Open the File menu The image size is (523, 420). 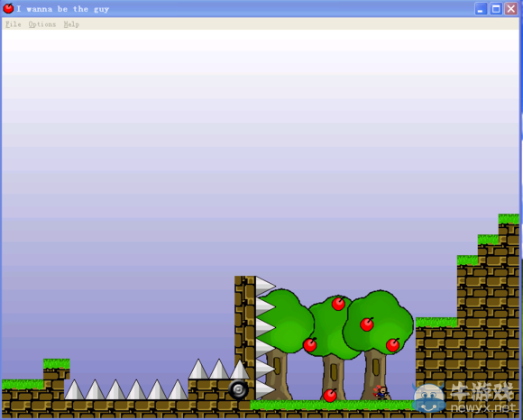[x=13, y=24]
